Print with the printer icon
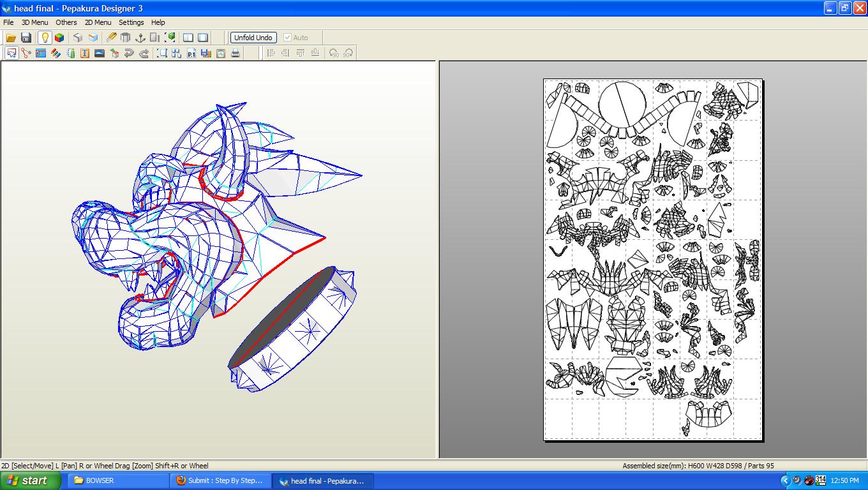868x490 pixels. (x=236, y=53)
